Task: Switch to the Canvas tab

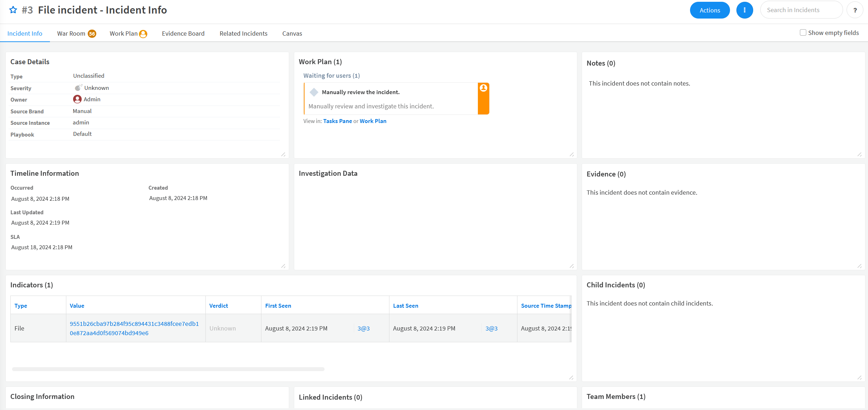Action: pos(292,34)
